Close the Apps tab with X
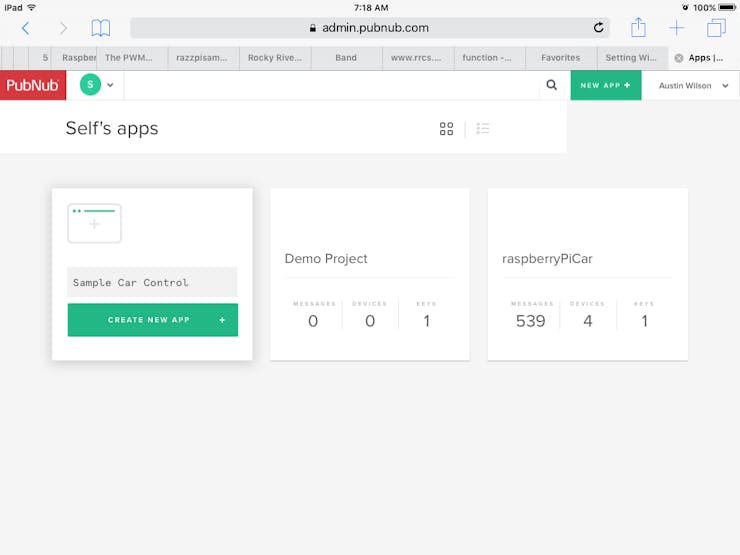The image size is (740, 555). click(x=679, y=58)
